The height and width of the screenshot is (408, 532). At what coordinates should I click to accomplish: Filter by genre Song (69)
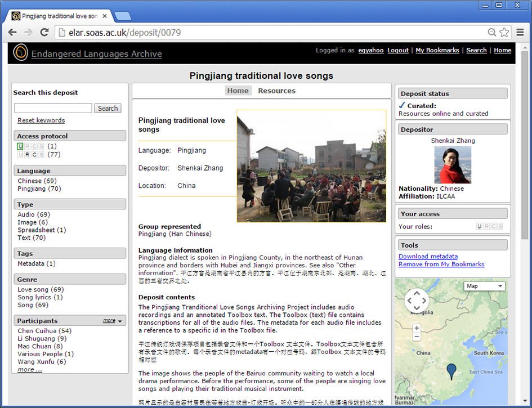(x=33, y=305)
